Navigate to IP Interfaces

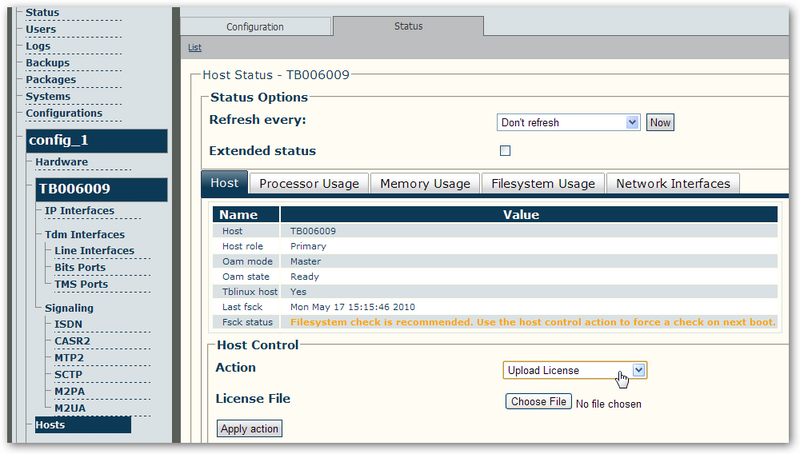click(79, 211)
